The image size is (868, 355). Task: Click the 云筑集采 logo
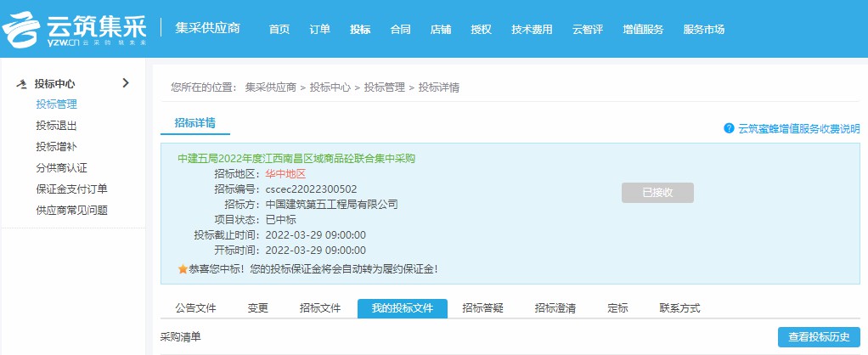pyautogui.click(x=75, y=28)
